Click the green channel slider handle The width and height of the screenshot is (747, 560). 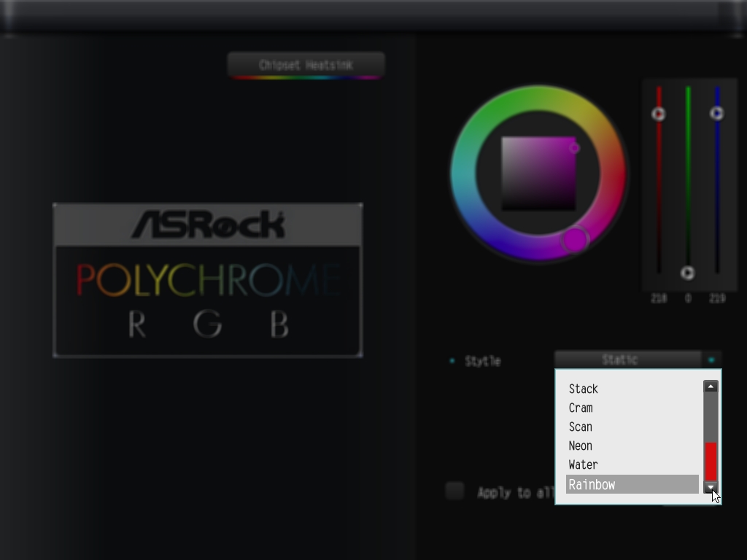pyautogui.click(x=687, y=273)
